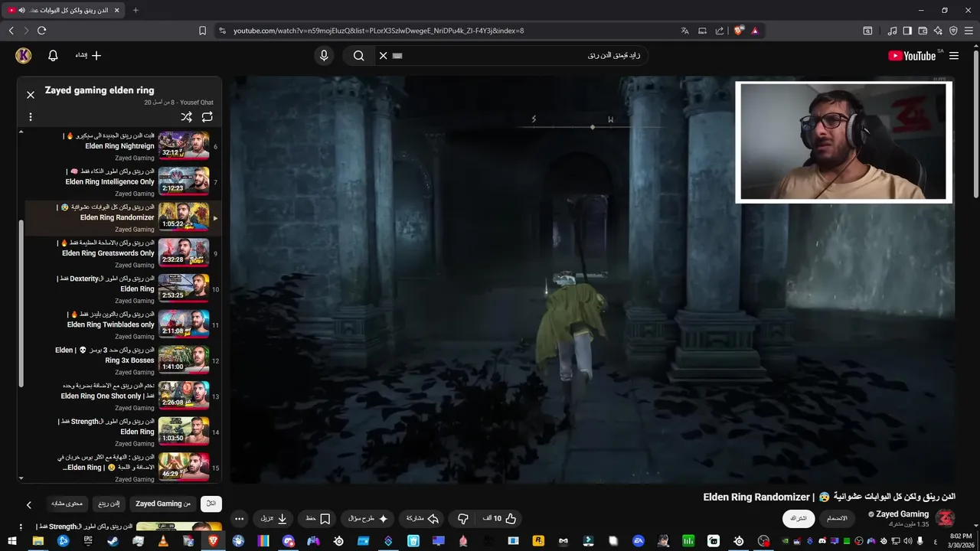Click Brave browser taskbar icon
Viewport: 980px width, 551px height.
(213, 541)
